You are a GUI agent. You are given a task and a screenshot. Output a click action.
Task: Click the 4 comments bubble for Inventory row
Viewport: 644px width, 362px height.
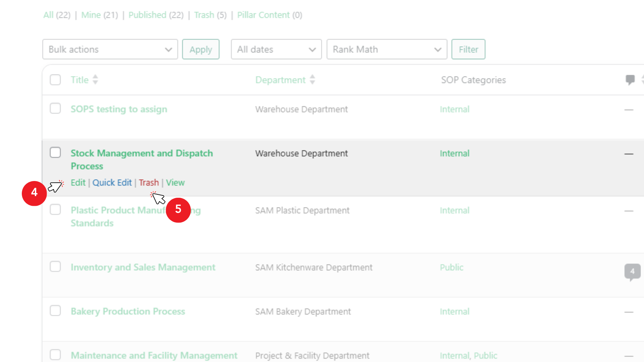(632, 271)
